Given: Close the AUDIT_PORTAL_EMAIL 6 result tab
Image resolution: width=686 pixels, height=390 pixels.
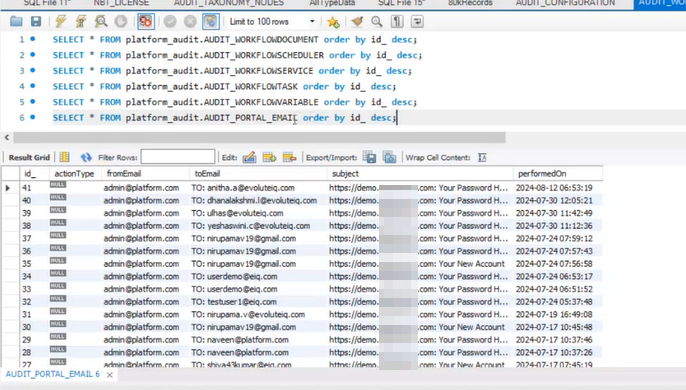Looking at the screenshot, I should point(110,375).
